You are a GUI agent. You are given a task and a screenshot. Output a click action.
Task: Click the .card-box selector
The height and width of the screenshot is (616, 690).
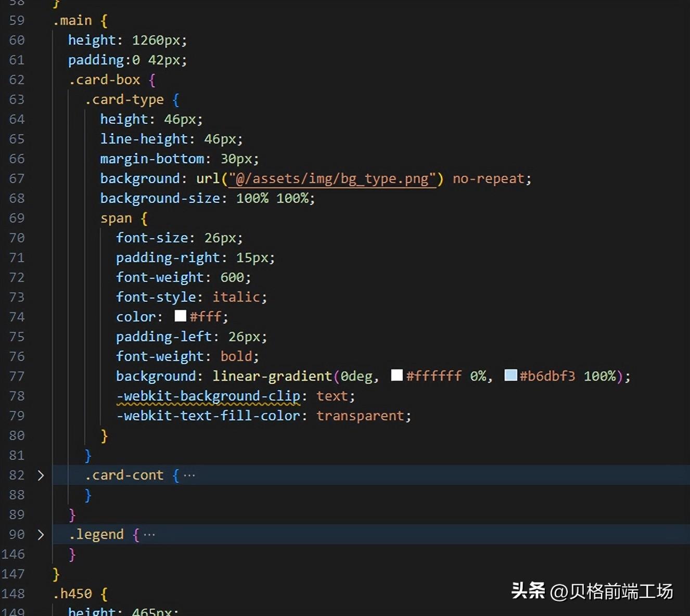[x=105, y=80]
